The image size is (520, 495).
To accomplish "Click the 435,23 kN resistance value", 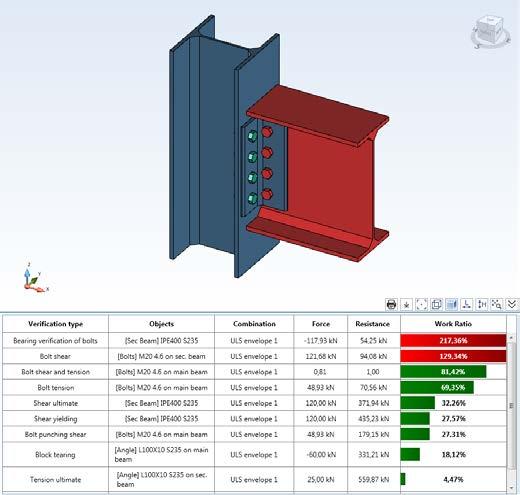I will tap(373, 419).
